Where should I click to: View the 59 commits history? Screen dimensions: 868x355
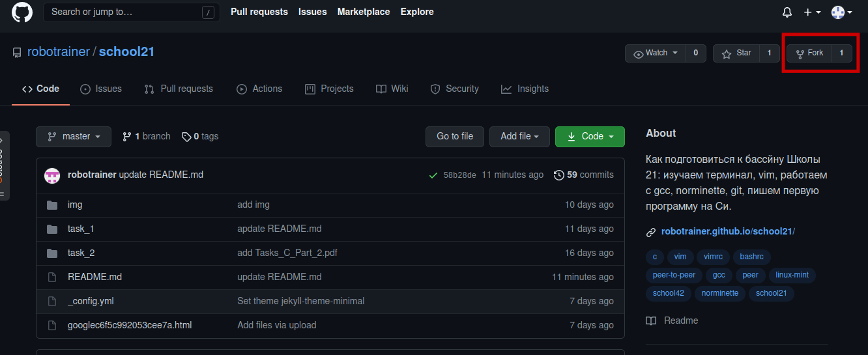click(x=583, y=175)
